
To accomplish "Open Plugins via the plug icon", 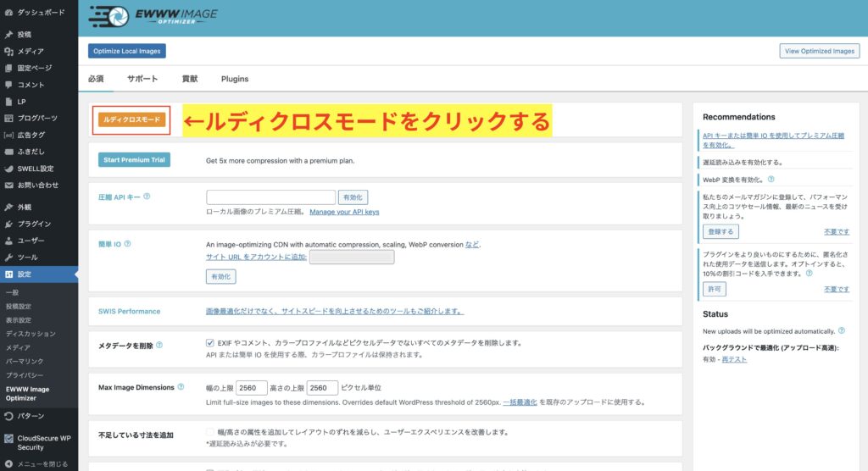I will 8,224.
